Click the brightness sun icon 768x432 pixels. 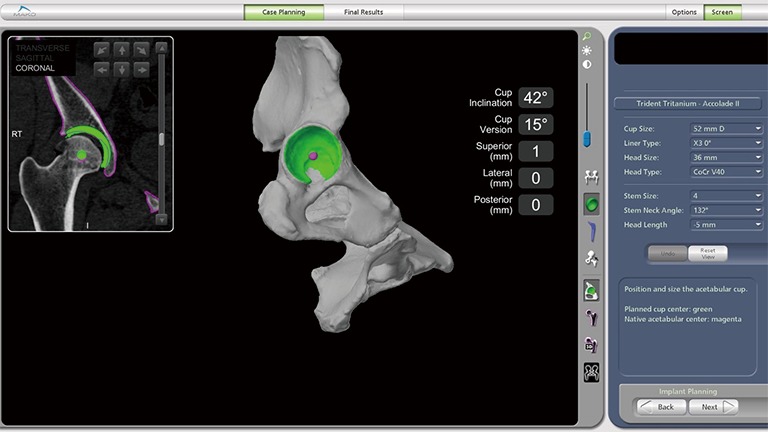587,50
